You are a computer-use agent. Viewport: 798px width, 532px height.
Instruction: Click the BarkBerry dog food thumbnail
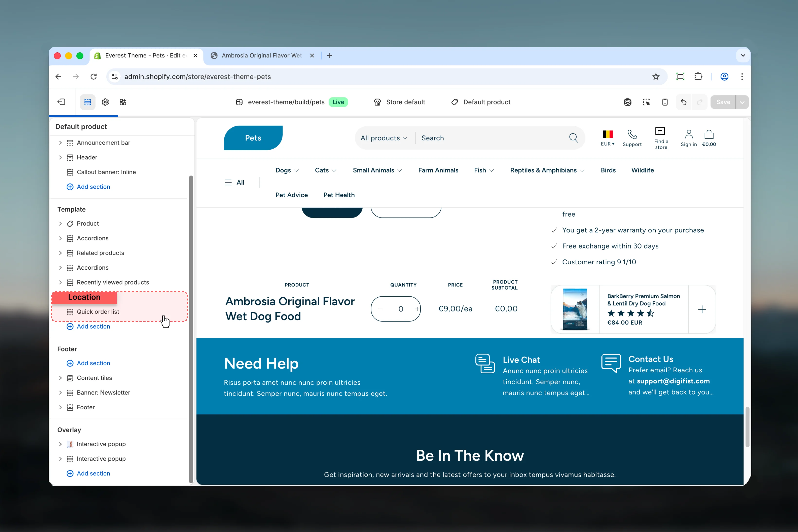[x=575, y=309]
